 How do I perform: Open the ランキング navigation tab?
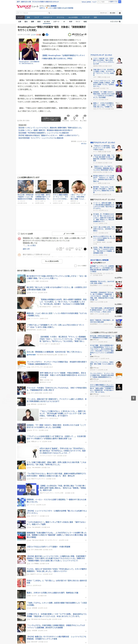click(86, 17)
